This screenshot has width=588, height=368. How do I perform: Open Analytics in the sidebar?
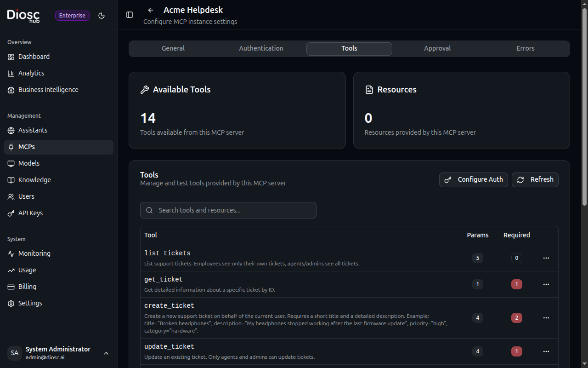(x=31, y=73)
